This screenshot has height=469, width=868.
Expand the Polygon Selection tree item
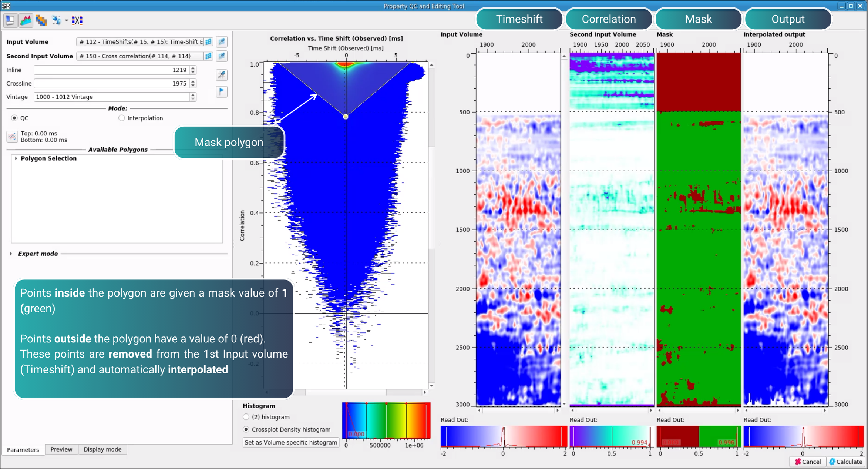pyautogui.click(x=16, y=158)
